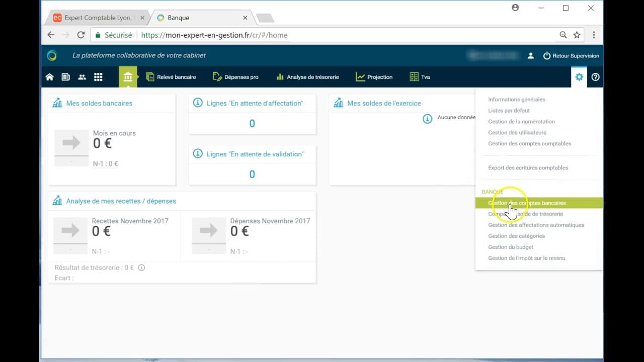Open the Projection tool
The width and height of the screenshot is (644, 362).
point(374,77)
